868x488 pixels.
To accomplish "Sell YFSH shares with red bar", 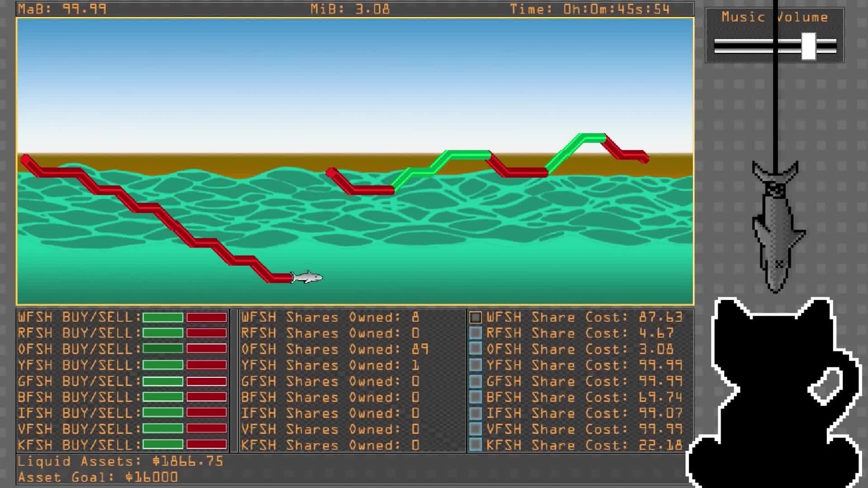I will click(207, 365).
